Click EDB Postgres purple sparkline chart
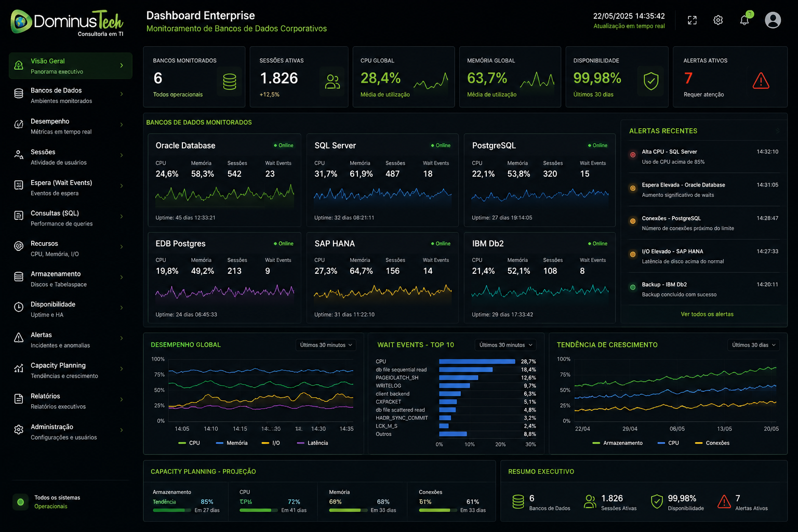Image resolution: width=798 pixels, height=532 pixels. (x=224, y=292)
